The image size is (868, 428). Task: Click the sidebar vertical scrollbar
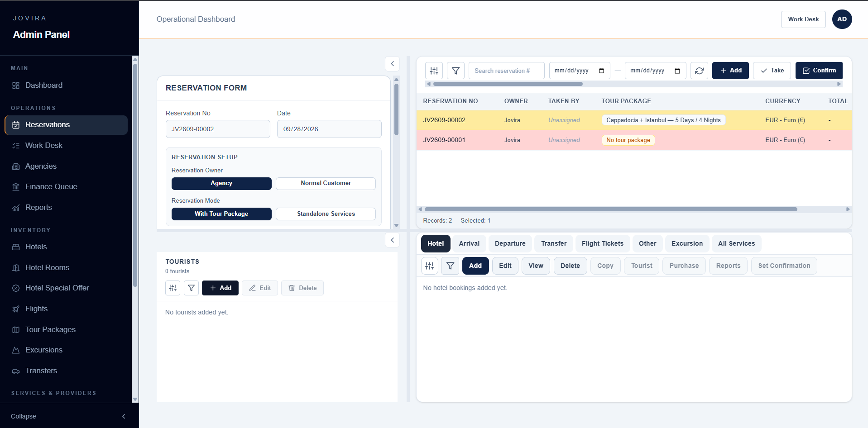(x=135, y=176)
